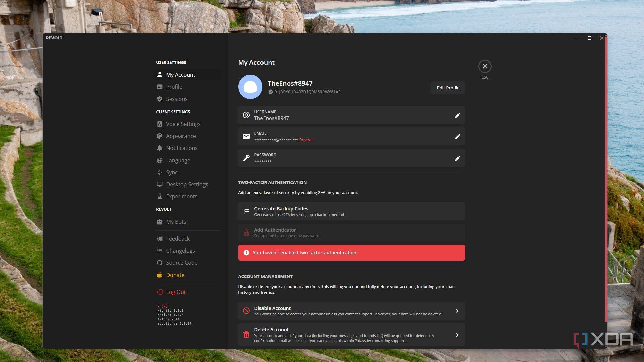
Task: Open the Profile settings page
Action: click(187, 87)
